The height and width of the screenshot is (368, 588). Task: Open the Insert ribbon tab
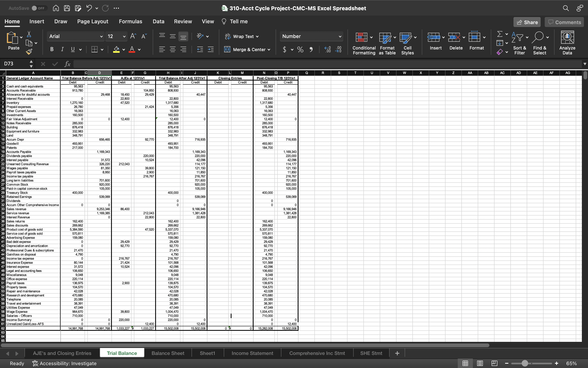click(x=37, y=21)
